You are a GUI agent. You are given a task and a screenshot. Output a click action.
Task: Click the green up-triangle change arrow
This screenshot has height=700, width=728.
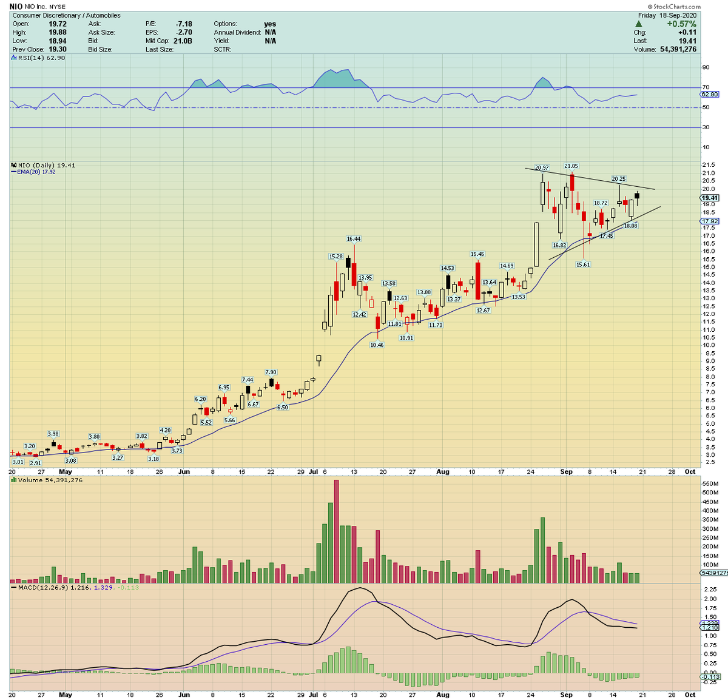tap(638, 24)
